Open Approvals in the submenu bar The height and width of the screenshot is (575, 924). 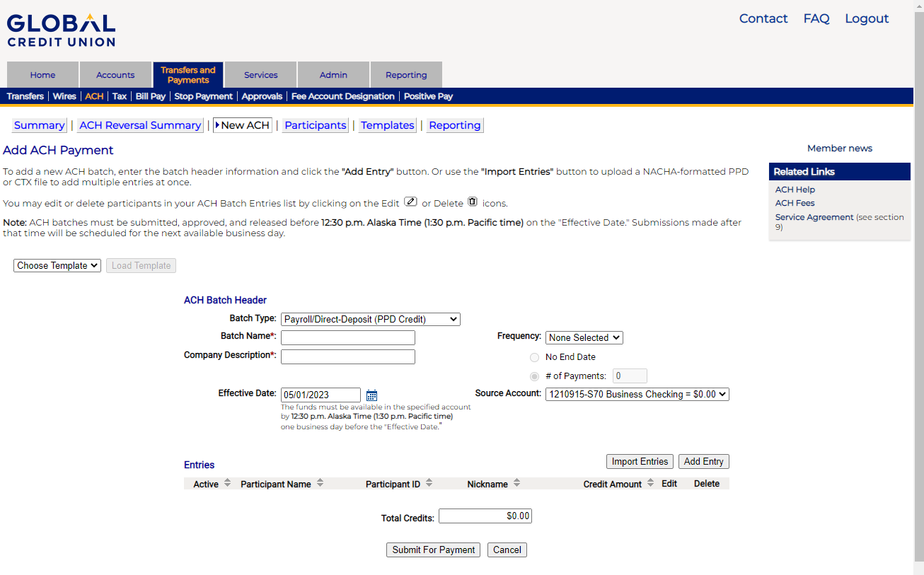262,96
